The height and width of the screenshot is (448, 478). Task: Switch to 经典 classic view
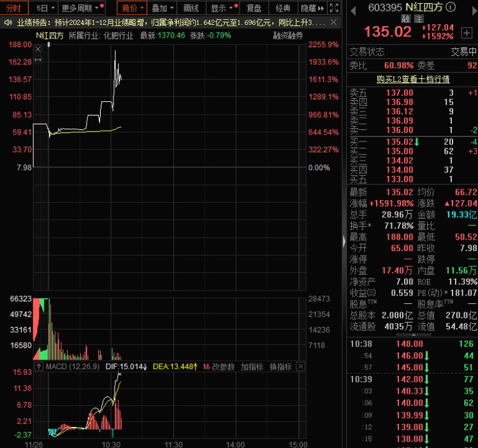pos(282,8)
